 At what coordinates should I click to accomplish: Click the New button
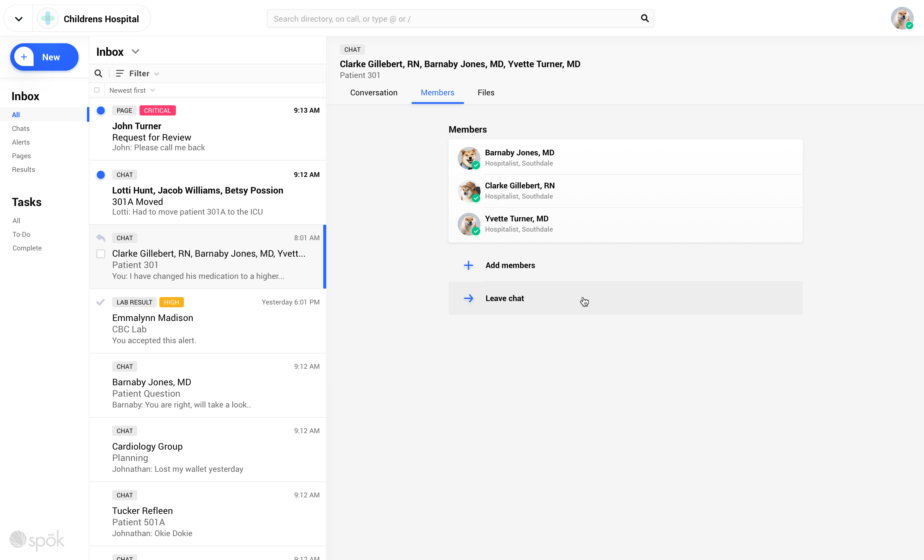44,57
